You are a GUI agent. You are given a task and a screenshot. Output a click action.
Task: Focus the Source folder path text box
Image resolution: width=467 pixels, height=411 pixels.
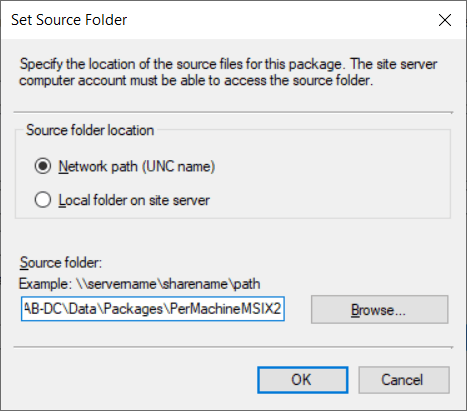153,309
